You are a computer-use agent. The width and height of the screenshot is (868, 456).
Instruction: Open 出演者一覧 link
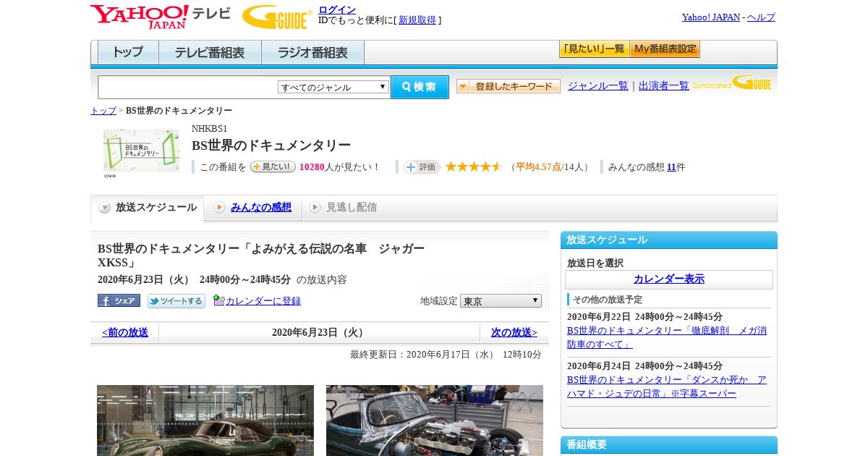[664, 86]
